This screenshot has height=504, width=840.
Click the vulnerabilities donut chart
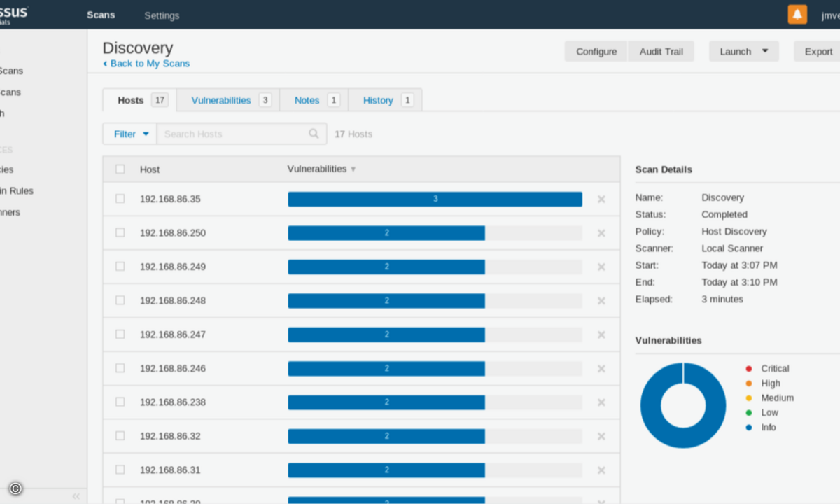[x=683, y=405]
